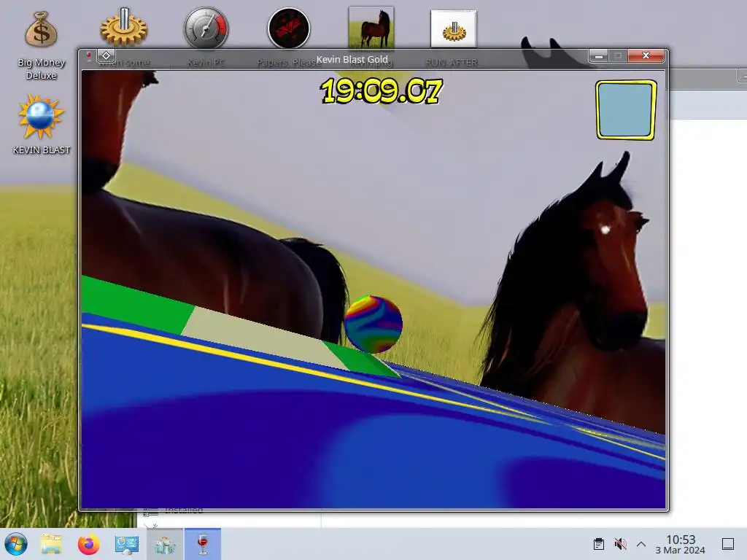Image resolution: width=747 pixels, height=560 pixels.
Task: Open the RUN AFTER desktop icon
Action: tap(454, 28)
